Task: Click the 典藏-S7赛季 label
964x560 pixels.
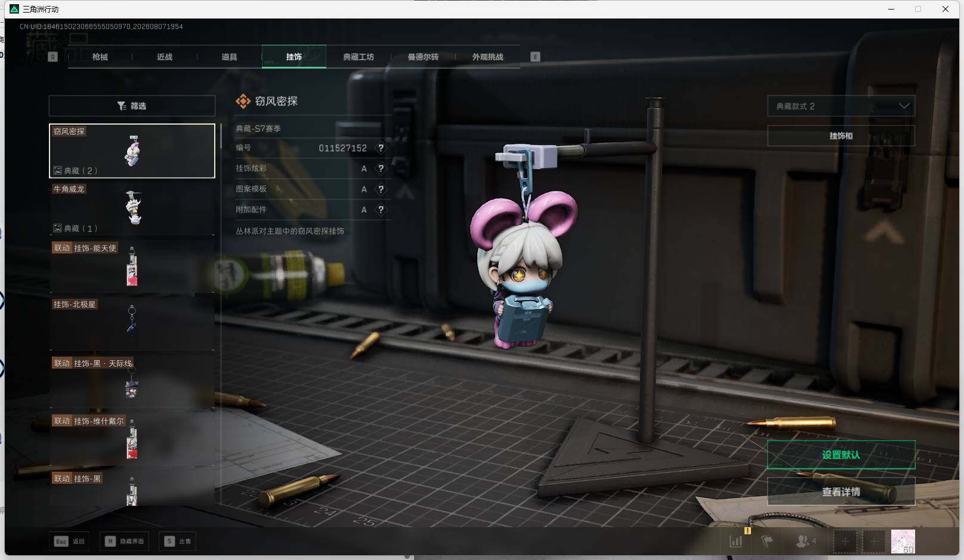Action: [258, 128]
